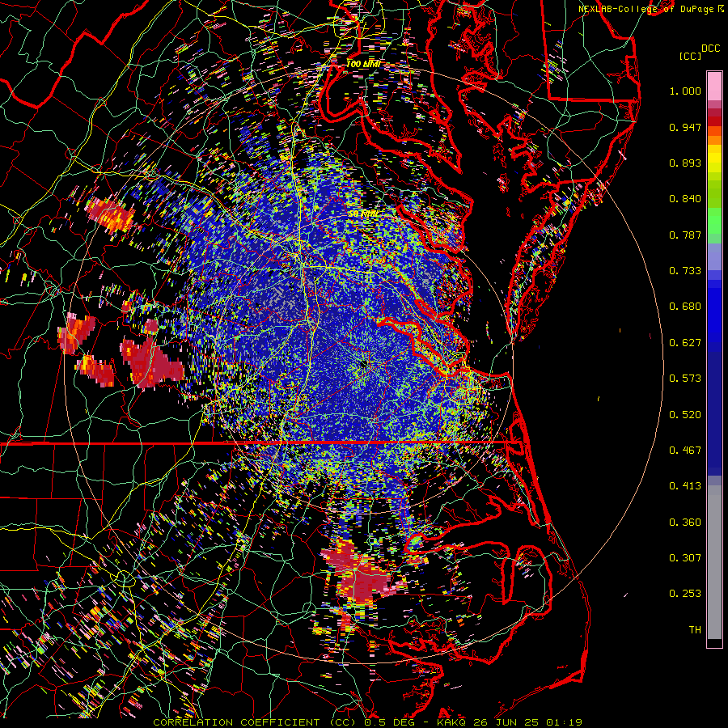Click the 0.627 scale value

pyautogui.click(x=685, y=343)
